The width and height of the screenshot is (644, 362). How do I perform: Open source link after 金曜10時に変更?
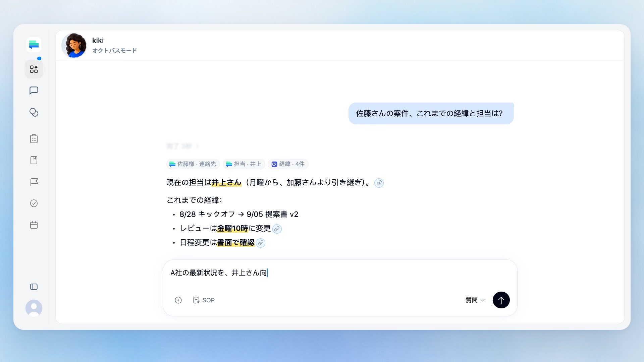click(x=277, y=229)
